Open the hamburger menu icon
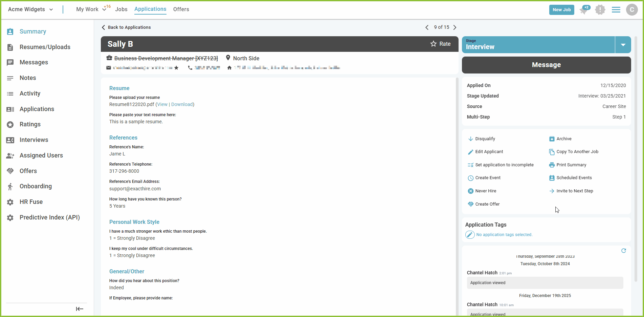The width and height of the screenshot is (644, 317). pos(616,10)
